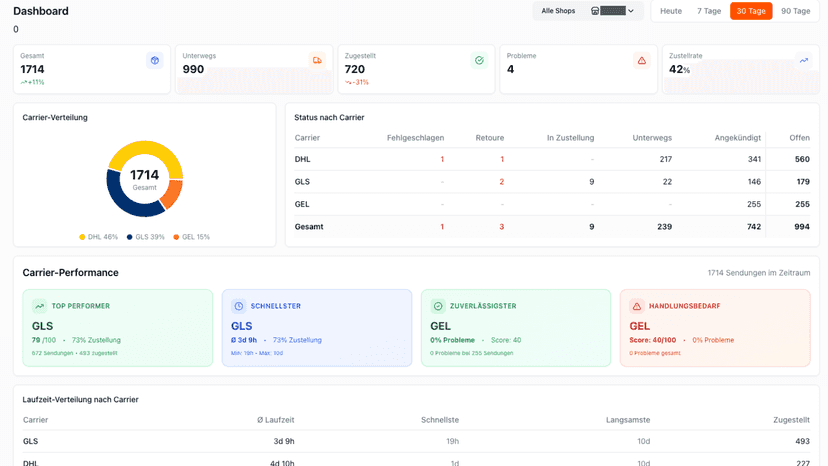828x466 pixels.
Task: Click the red down-trend arrow next to -31%
Action: click(x=348, y=82)
